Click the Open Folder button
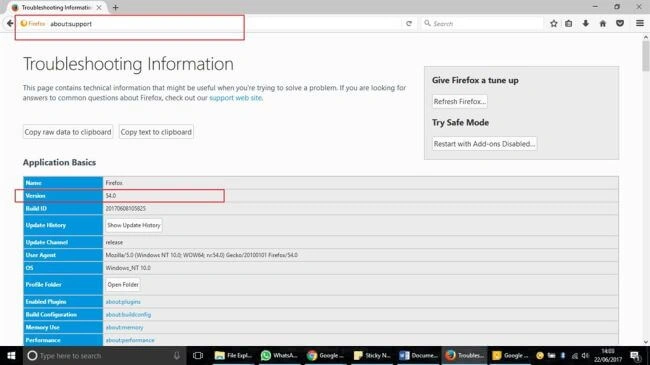The width and height of the screenshot is (650, 365). coord(123,285)
